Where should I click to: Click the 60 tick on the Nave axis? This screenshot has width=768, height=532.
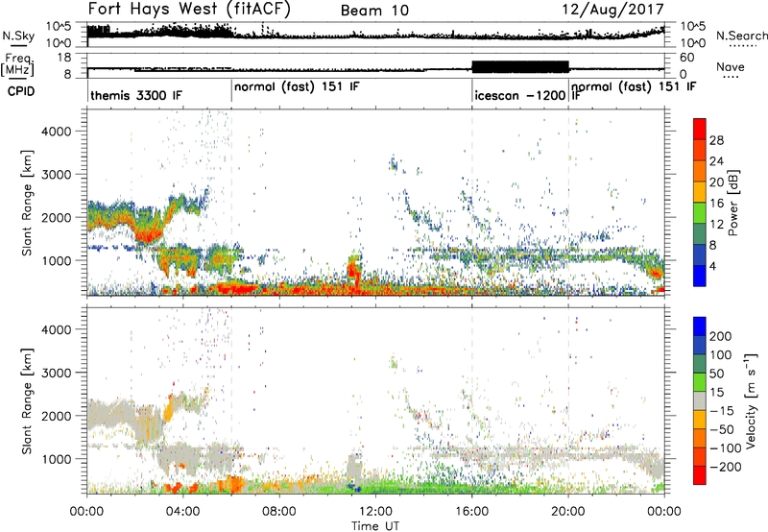687,58
